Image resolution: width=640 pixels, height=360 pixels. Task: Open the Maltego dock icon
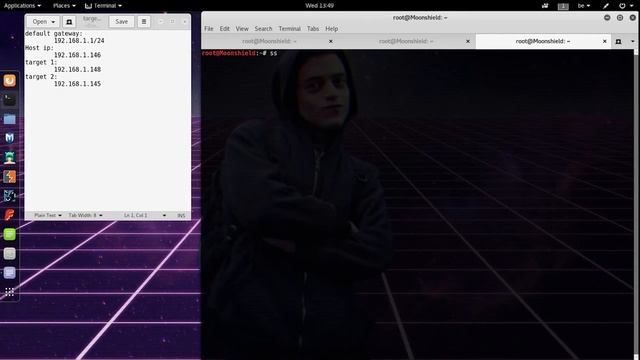(10, 196)
